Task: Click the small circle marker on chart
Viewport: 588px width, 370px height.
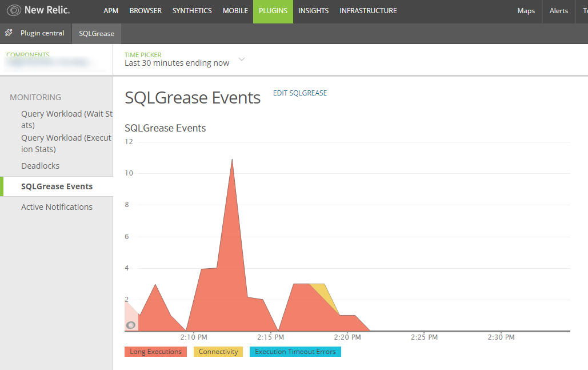Action: pyautogui.click(x=130, y=325)
